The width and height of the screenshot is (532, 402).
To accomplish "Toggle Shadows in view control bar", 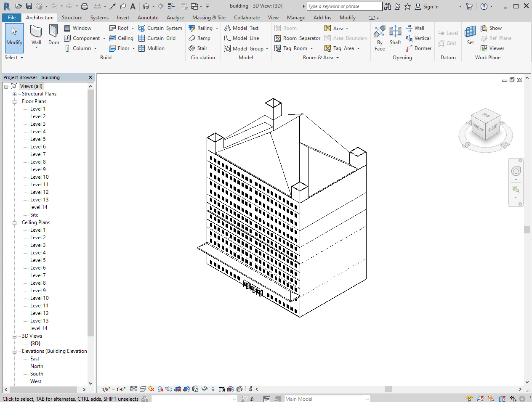I will pos(160,389).
